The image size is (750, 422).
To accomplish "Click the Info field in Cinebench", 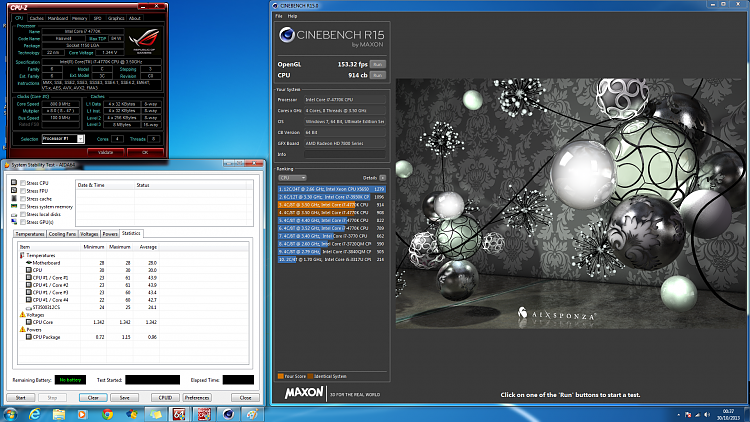I will pos(345,154).
